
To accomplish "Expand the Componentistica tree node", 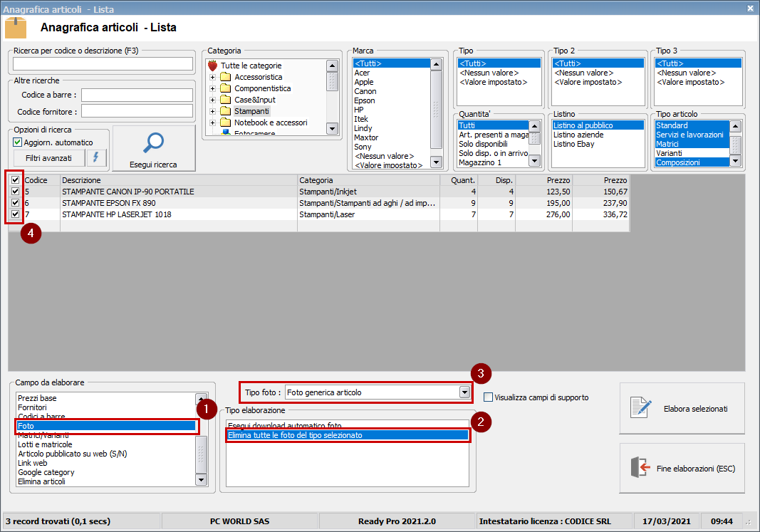I will (x=212, y=88).
